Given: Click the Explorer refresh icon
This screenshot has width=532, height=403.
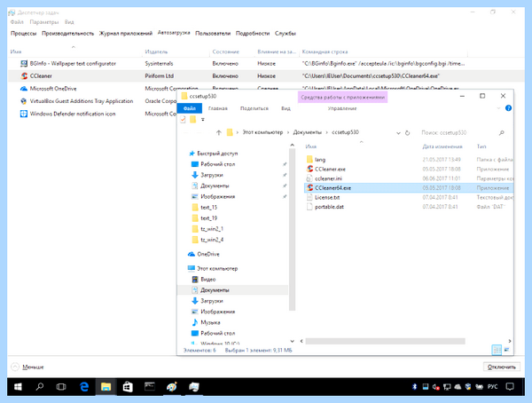Looking at the screenshot, I should point(408,133).
